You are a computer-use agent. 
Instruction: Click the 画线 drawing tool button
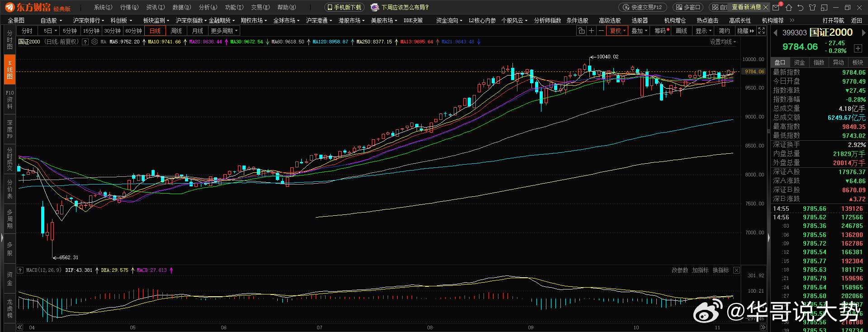[681, 31]
